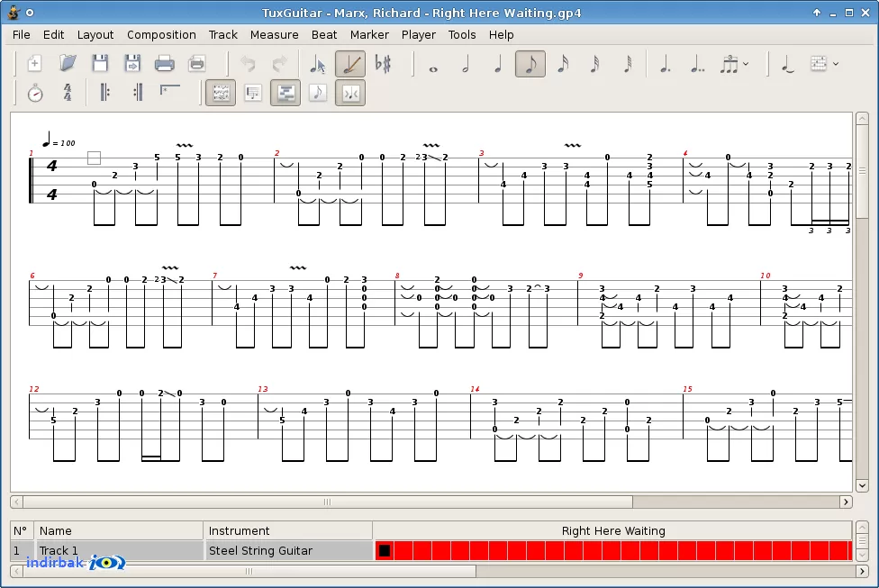The image size is (879, 588).
Task: Click the N° column header
Action: point(22,531)
